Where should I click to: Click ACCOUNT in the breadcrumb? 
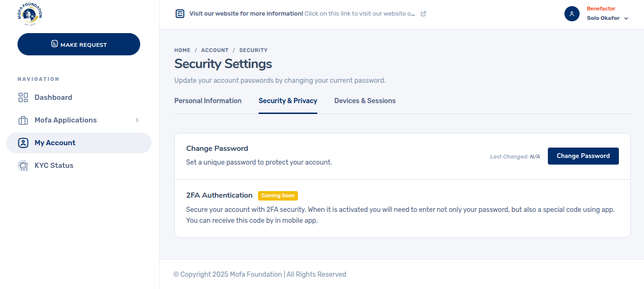pyautogui.click(x=215, y=50)
